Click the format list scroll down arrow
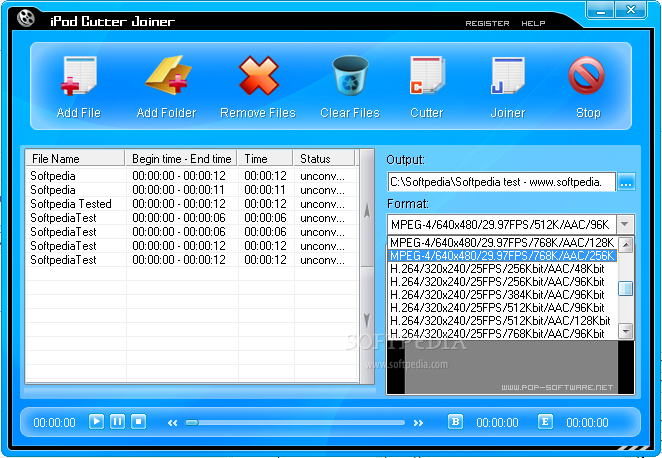 (626, 331)
